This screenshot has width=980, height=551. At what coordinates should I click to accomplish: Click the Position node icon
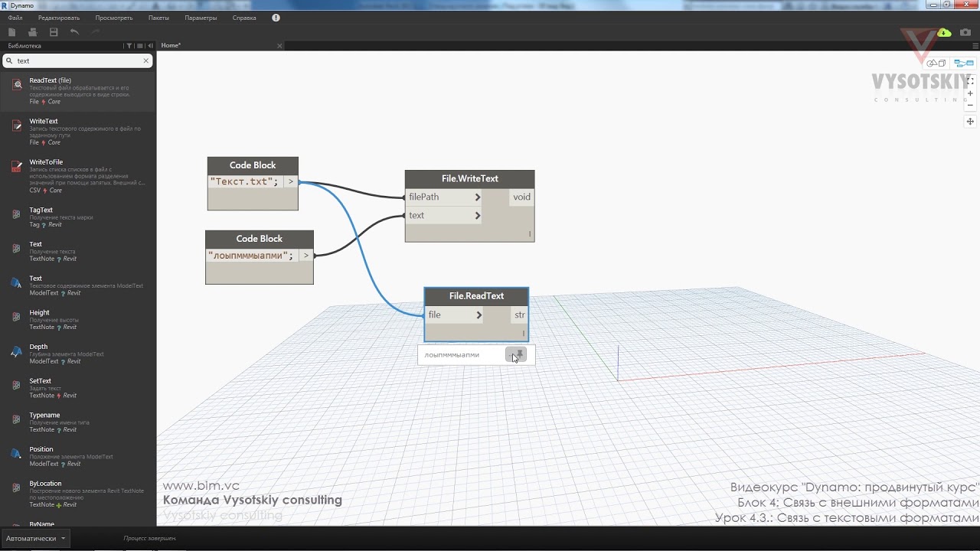point(16,454)
